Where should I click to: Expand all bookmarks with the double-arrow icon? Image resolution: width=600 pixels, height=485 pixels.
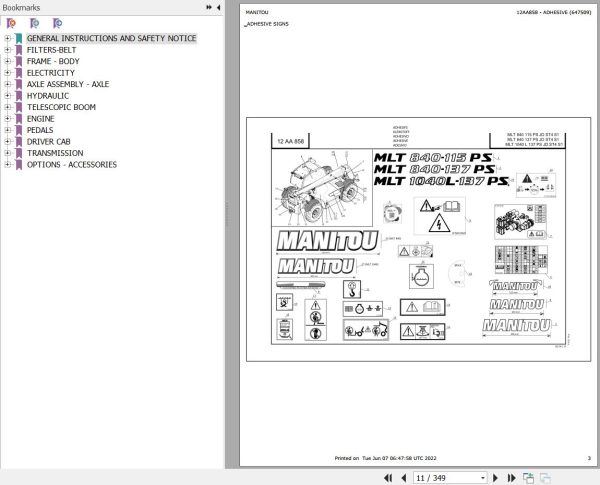(209, 7)
